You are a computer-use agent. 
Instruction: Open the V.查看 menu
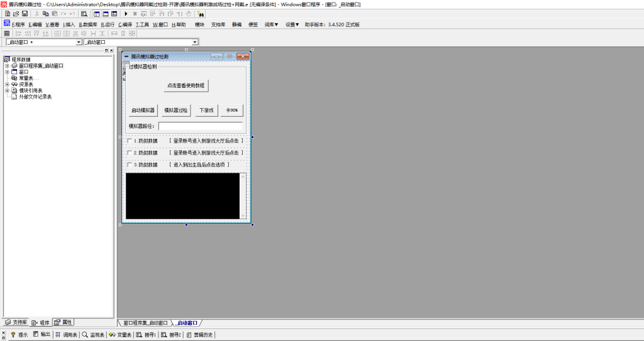[52, 24]
